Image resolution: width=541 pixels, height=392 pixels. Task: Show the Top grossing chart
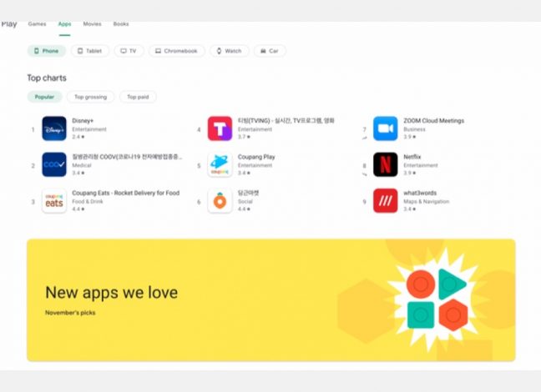(x=91, y=97)
